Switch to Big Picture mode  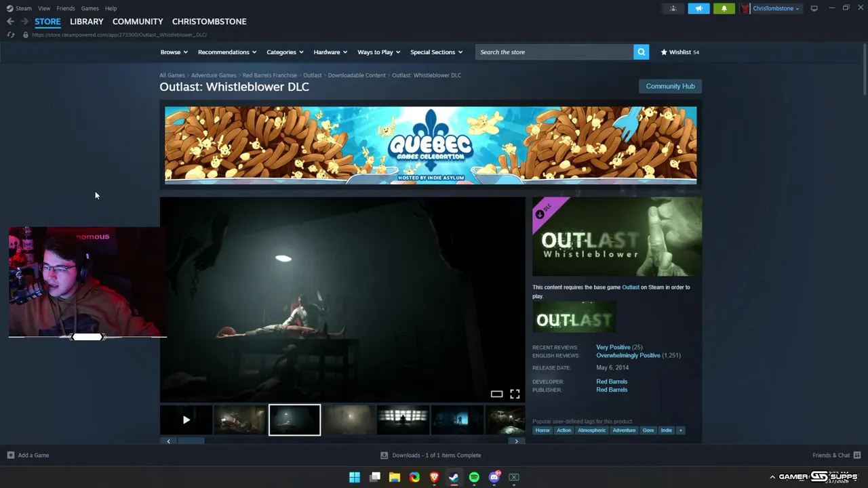(x=814, y=8)
